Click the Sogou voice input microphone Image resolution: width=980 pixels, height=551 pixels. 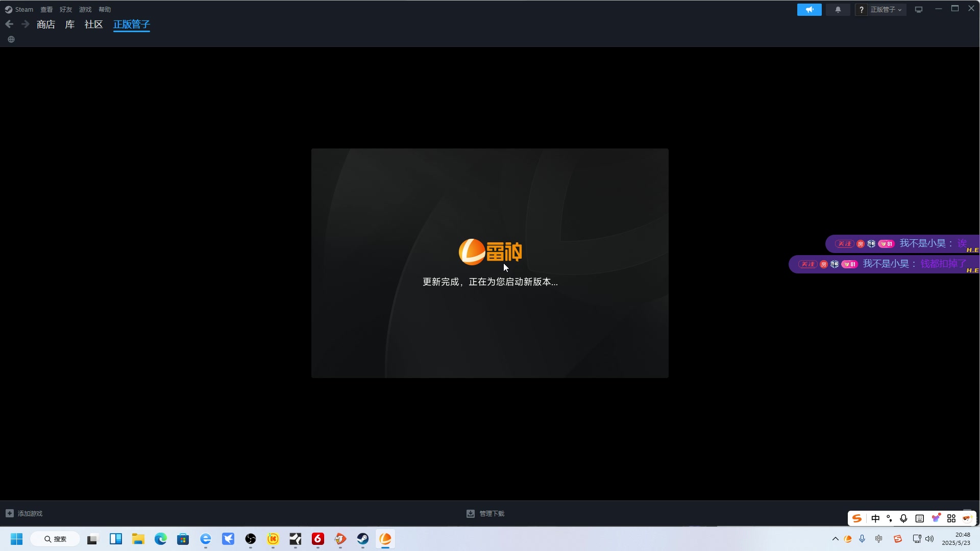(x=904, y=518)
